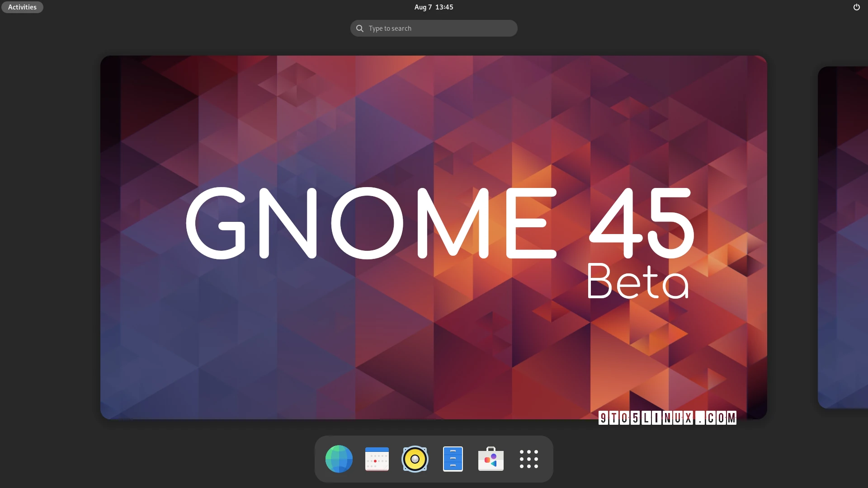
Task: Select the GNOME 45 Beta workspace preview
Action: coord(434,237)
